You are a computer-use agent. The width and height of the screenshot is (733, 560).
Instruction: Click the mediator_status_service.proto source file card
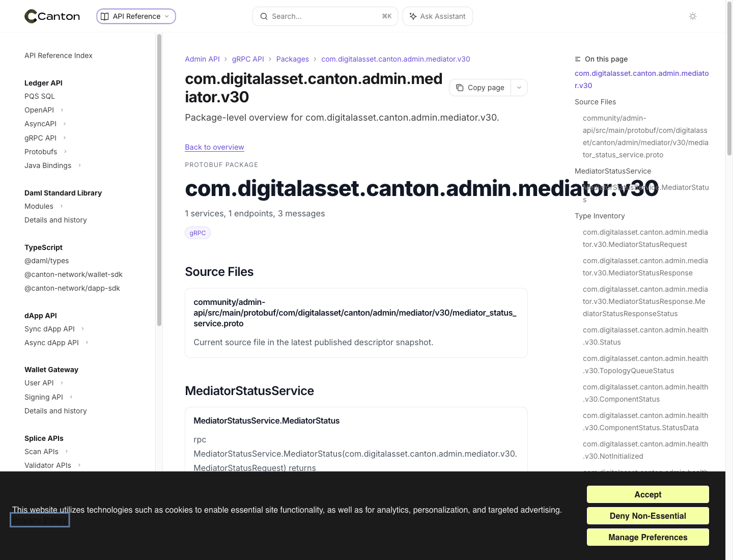356,323
